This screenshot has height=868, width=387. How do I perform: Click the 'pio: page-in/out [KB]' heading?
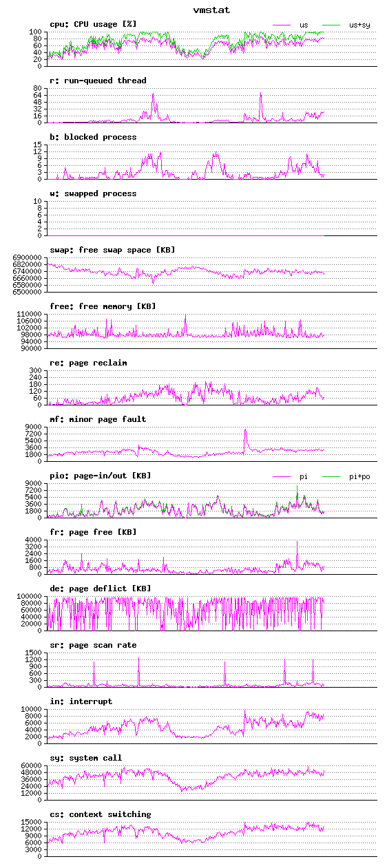101,476
